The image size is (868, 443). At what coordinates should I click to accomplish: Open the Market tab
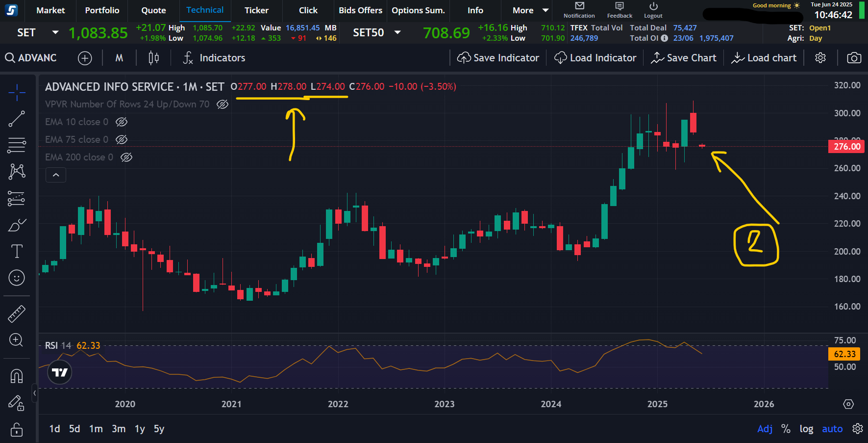tap(50, 10)
